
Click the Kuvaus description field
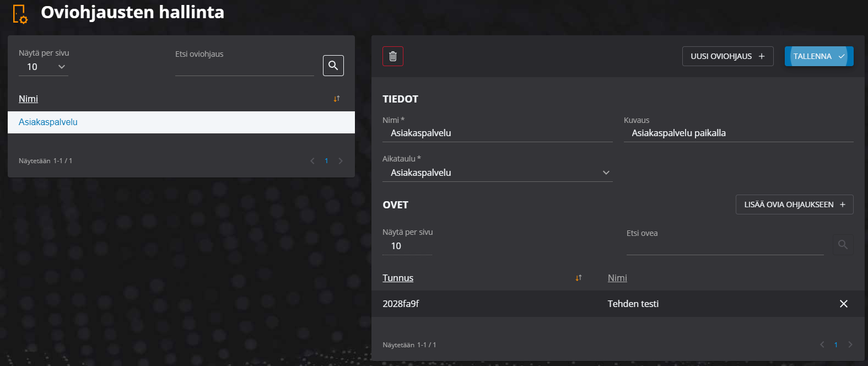pyautogui.click(x=738, y=133)
